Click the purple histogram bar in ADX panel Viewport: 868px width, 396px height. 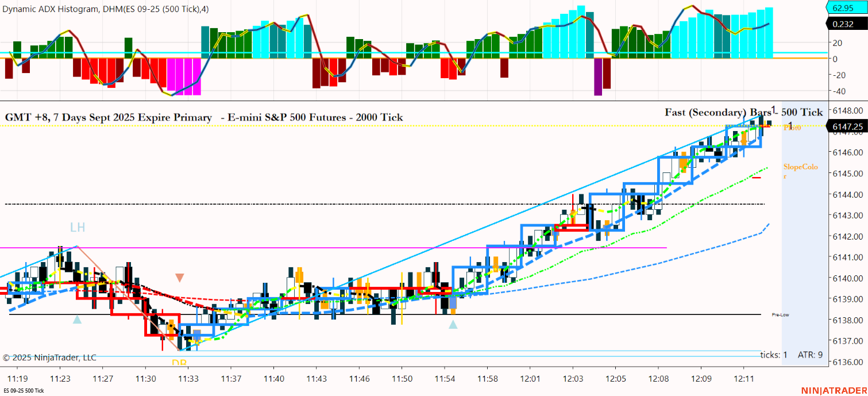pos(598,76)
